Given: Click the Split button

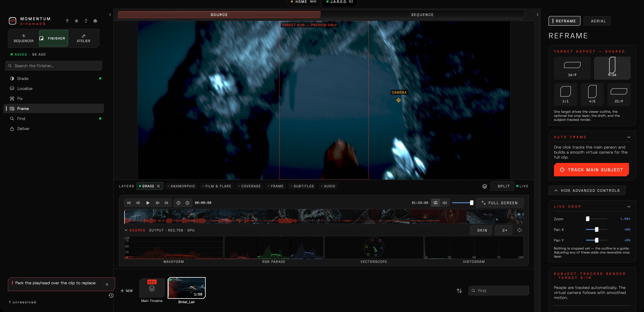Looking at the screenshot, I should pos(502,186).
